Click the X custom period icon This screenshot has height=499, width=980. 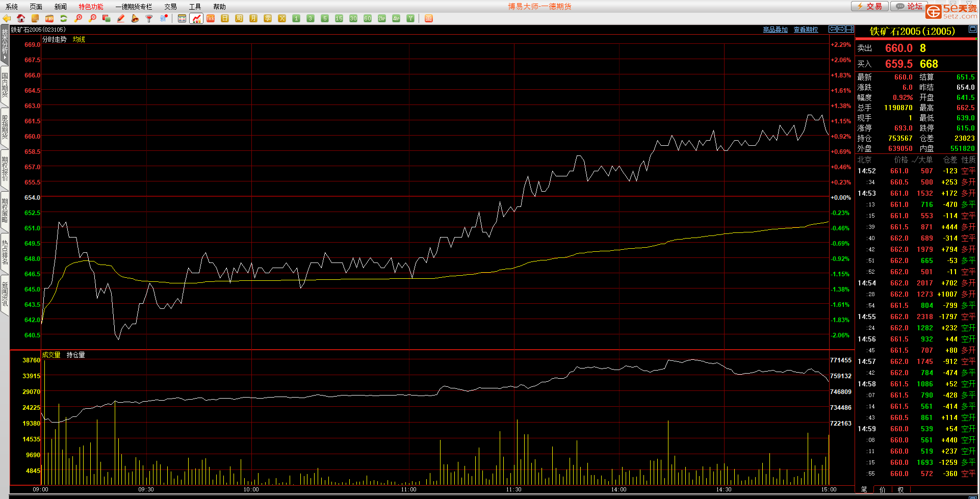click(282, 18)
